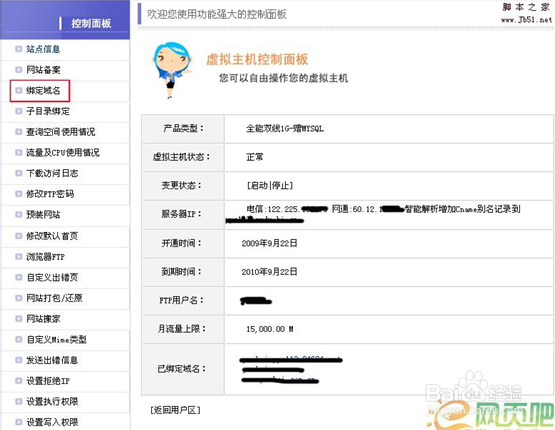
Task: Click 修改FTP密码 link
Action: [50, 194]
